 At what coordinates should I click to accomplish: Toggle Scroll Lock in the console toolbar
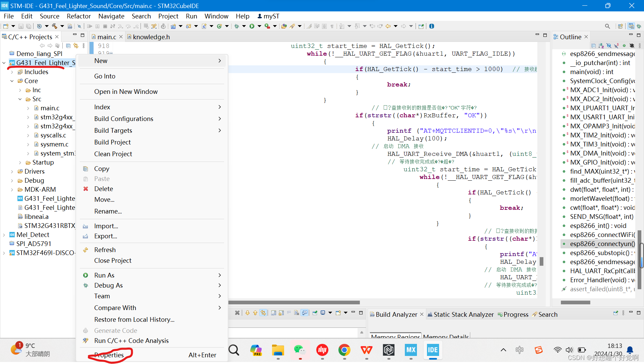pyautogui.click(x=281, y=313)
